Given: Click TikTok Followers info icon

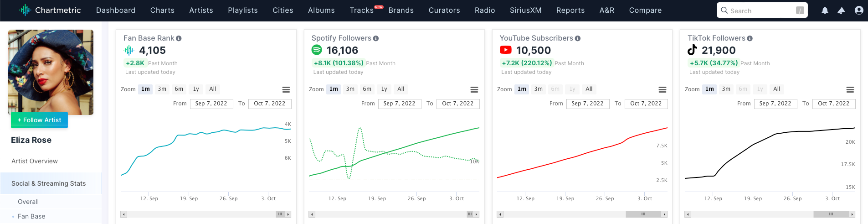Looking at the screenshot, I should pyautogui.click(x=750, y=38).
